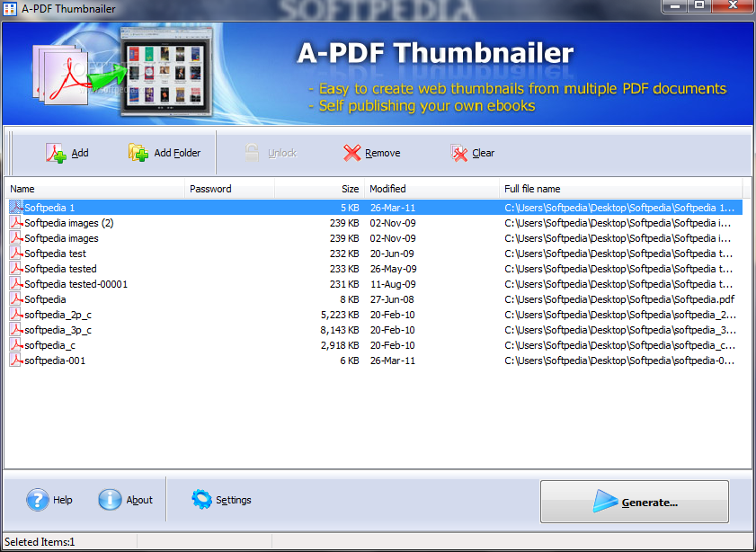Click the Help label

(x=63, y=500)
